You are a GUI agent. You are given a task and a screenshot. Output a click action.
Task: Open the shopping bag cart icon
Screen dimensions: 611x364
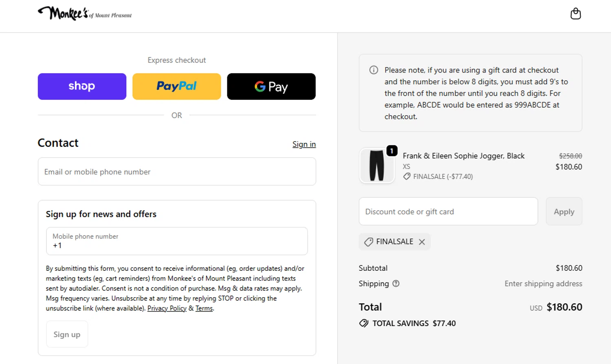point(576,14)
